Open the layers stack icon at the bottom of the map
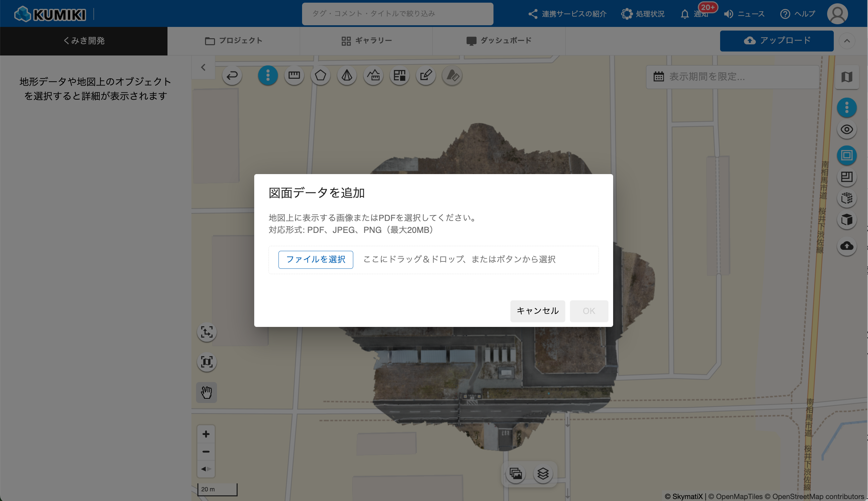This screenshot has width=868, height=501. 543,474
